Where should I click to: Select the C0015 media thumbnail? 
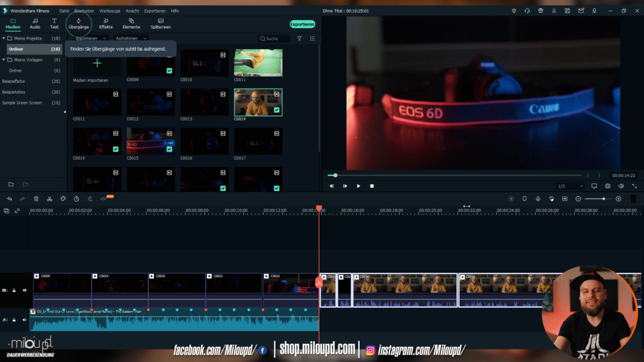[151, 141]
